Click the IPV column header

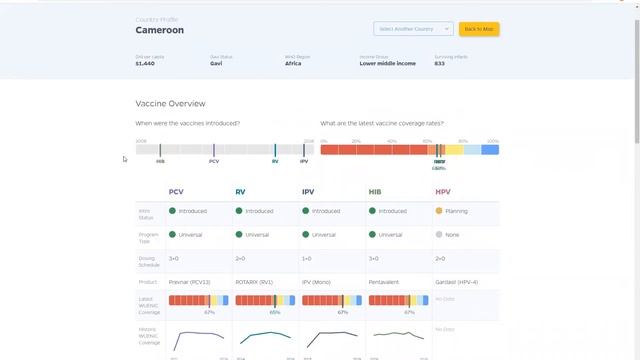coord(308,192)
